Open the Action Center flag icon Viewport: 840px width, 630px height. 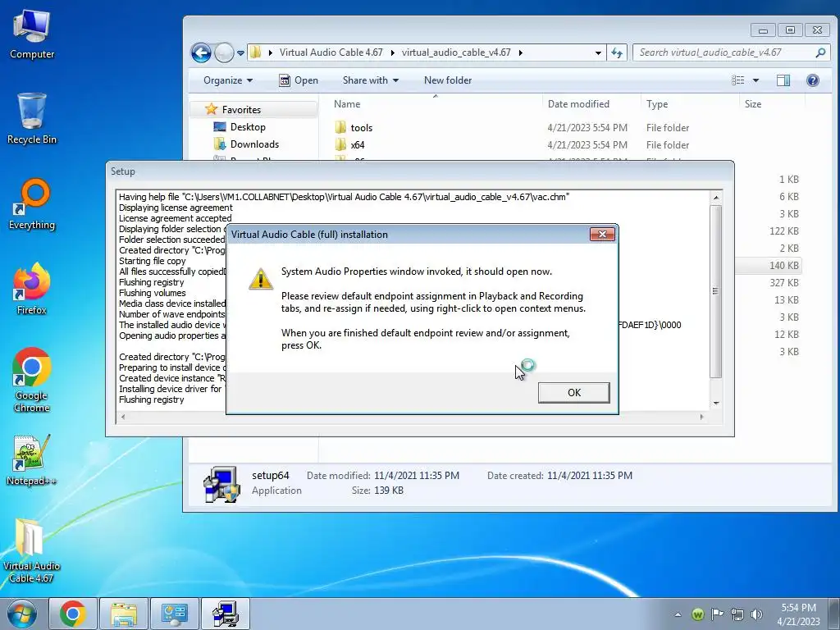(717, 614)
